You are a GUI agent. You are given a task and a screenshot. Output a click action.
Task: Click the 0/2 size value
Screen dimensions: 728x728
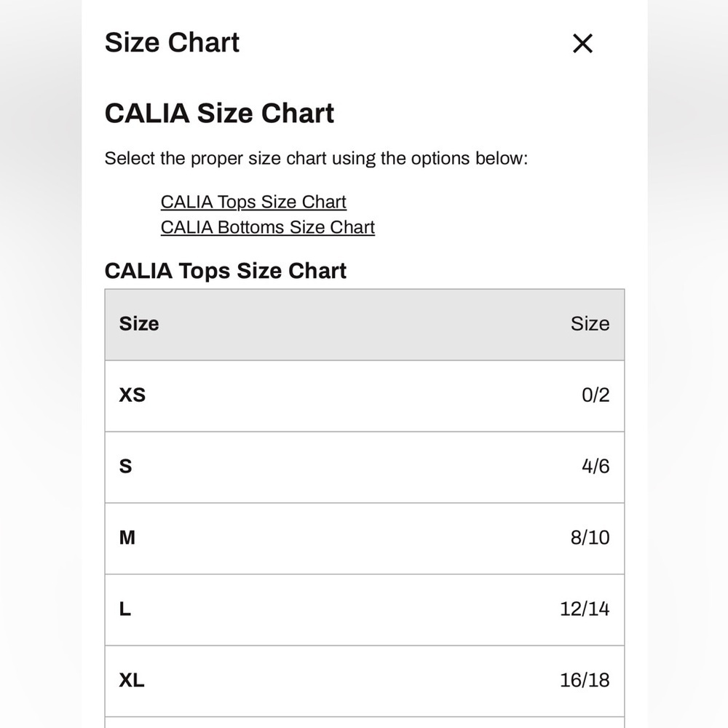[596, 395]
